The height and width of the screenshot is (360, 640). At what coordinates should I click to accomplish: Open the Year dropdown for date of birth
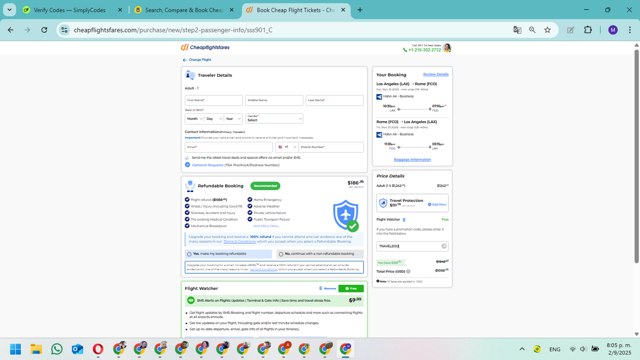[x=233, y=119]
